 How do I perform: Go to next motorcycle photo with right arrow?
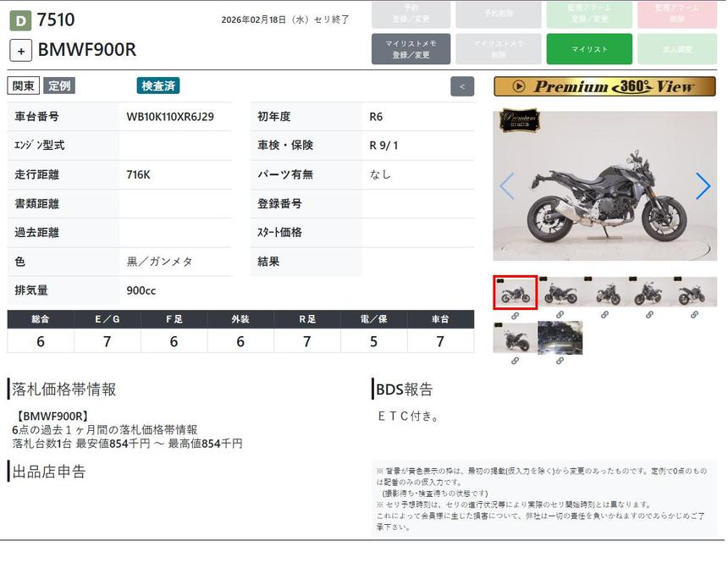point(703,186)
